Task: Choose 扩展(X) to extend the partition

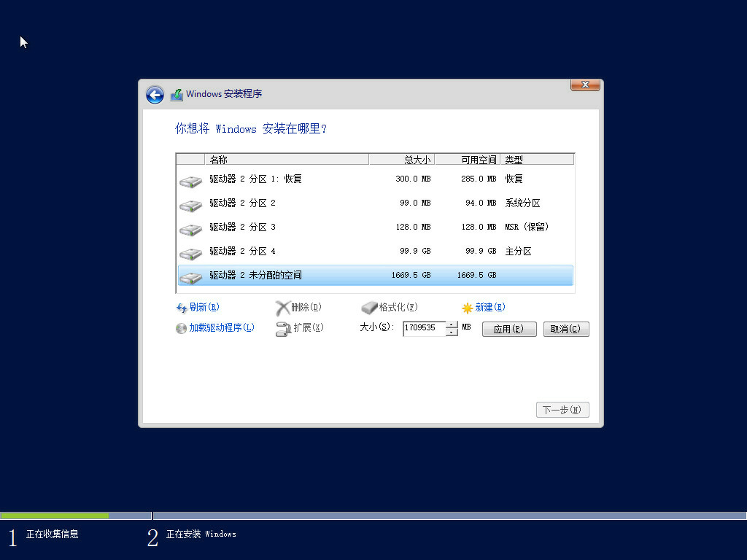Action: (309, 327)
